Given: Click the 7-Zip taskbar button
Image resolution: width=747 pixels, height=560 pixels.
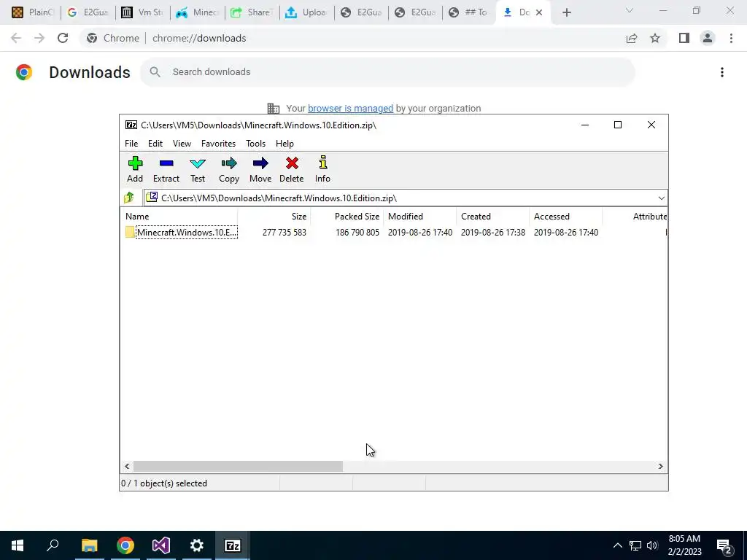Looking at the screenshot, I should point(233,545).
